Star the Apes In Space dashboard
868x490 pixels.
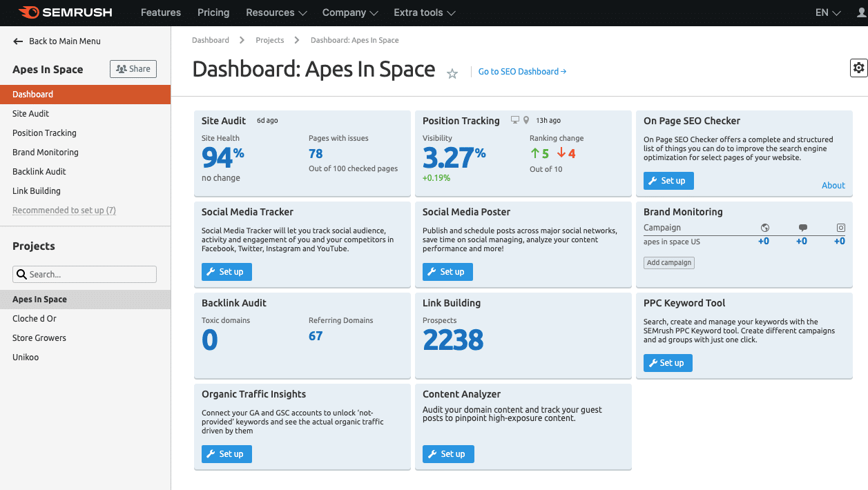452,73
